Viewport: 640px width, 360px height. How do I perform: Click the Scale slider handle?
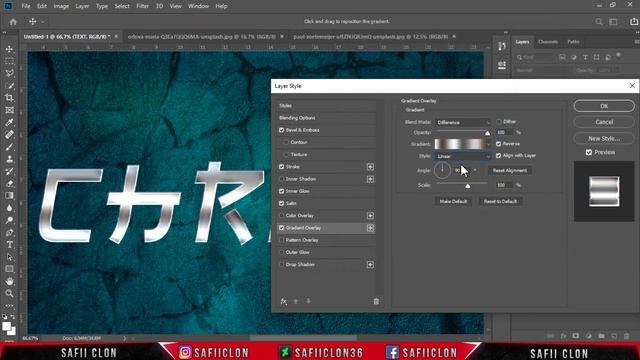468,186
